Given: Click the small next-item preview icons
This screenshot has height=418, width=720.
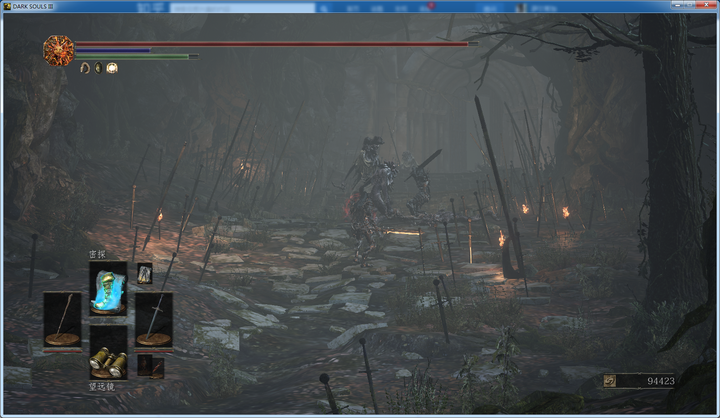Looking at the screenshot, I should click(x=151, y=367).
